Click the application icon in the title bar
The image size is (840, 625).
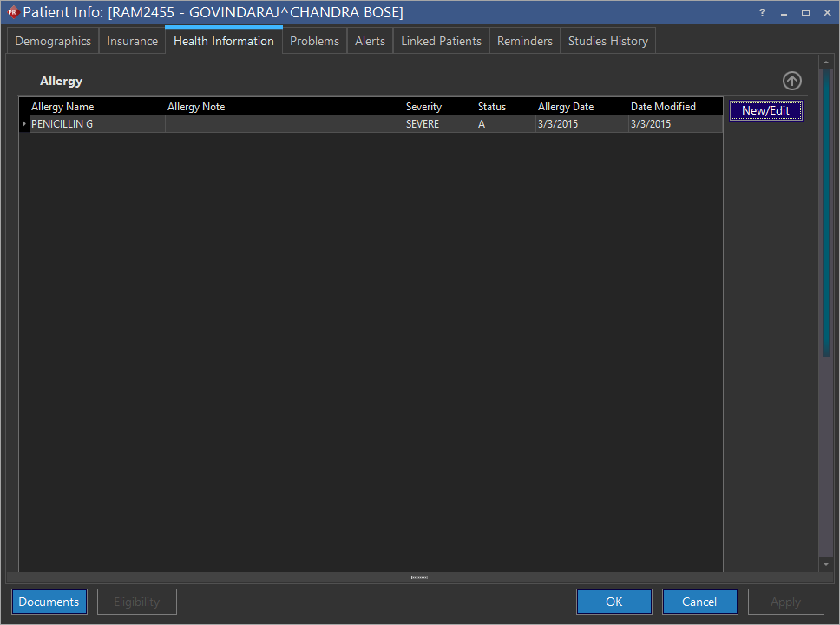pos(12,12)
